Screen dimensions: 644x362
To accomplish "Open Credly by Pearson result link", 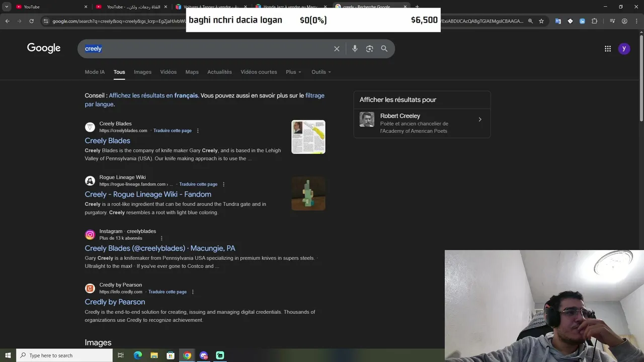I will click(x=115, y=302).
